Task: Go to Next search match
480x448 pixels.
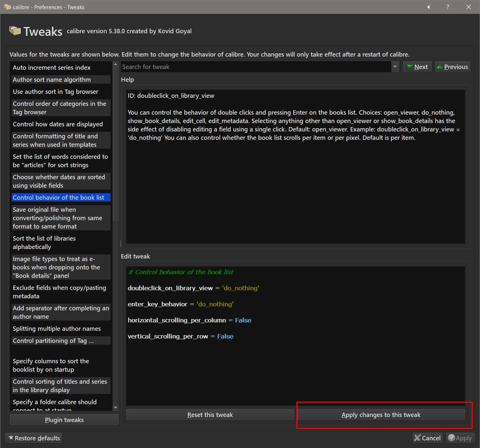Action: [418, 67]
